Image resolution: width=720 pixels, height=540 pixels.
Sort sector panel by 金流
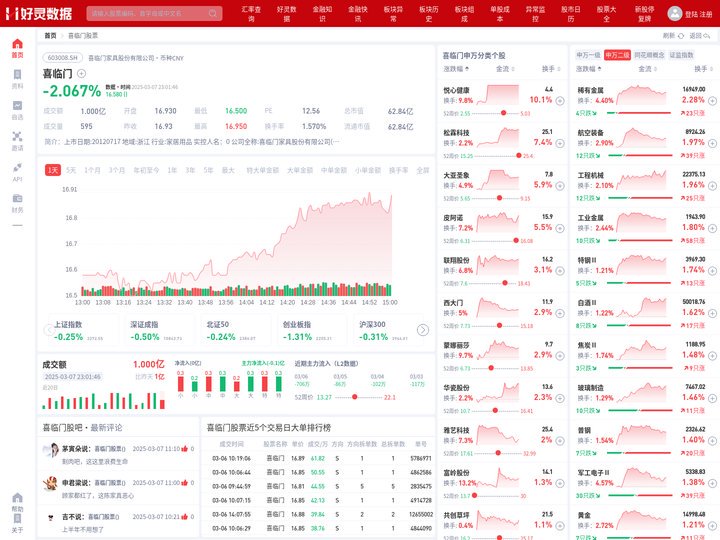pos(647,69)
